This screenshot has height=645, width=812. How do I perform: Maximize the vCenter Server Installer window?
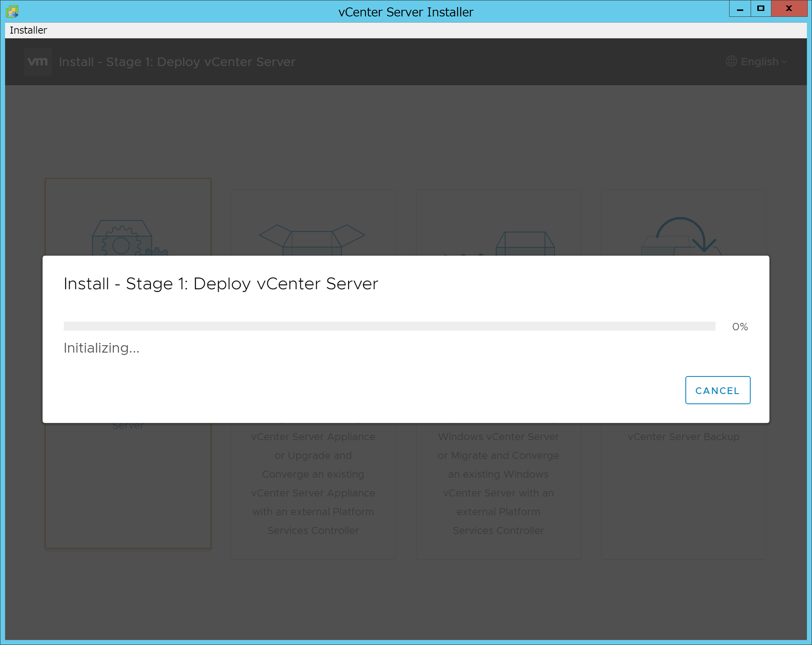point(760,9)
